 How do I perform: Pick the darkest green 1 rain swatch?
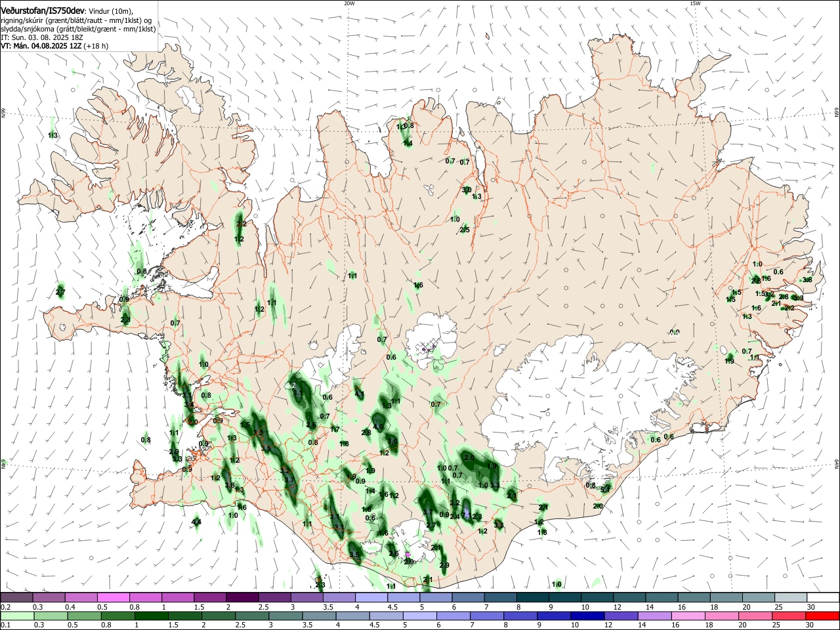pos(151,616)
